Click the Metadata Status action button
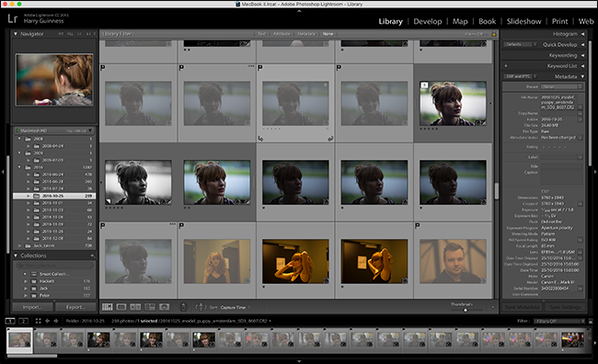The width and height of the screenshot is (598, 364). point(581,138)
